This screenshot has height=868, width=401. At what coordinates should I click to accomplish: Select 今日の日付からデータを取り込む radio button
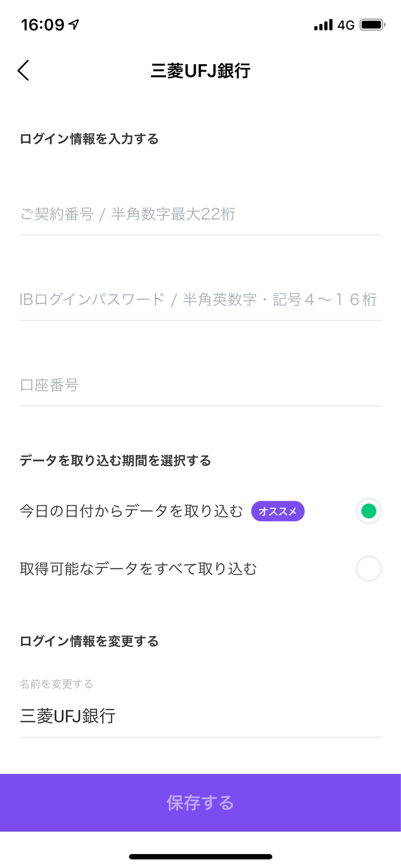click(368, 511)
